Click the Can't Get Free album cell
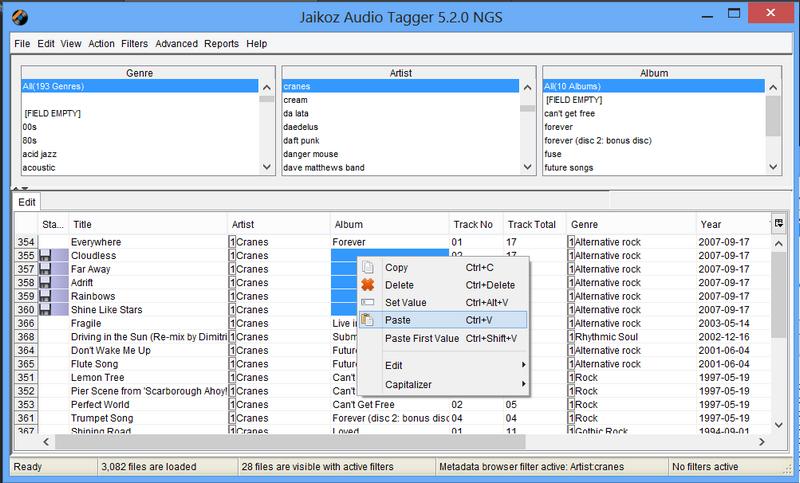 389,404
